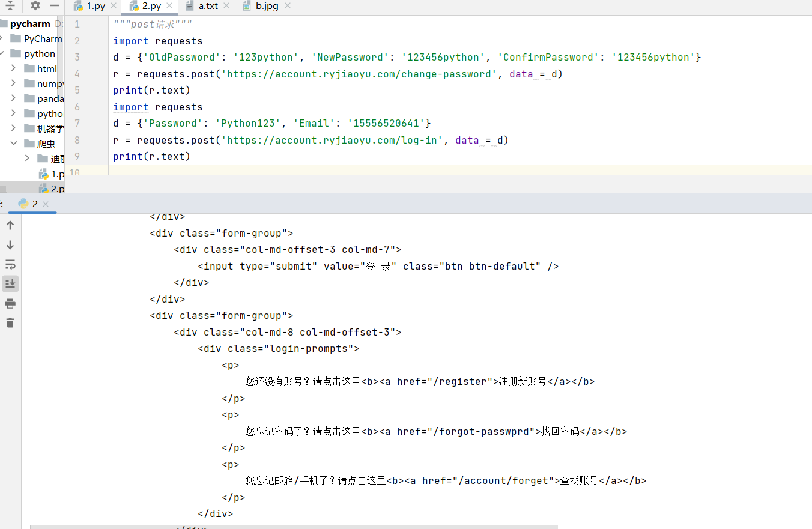Select 1.py file in project tree
Screen dimensions: 812x529
[56, 174]
